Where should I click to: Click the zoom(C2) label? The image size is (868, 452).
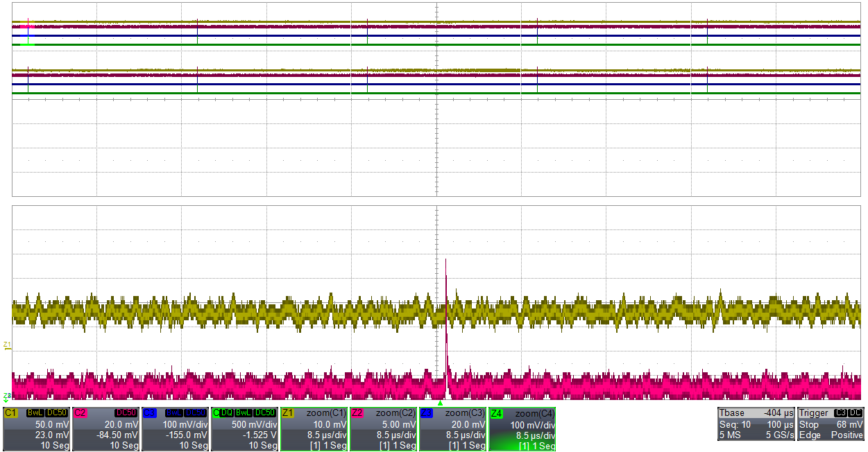(395, 413)
